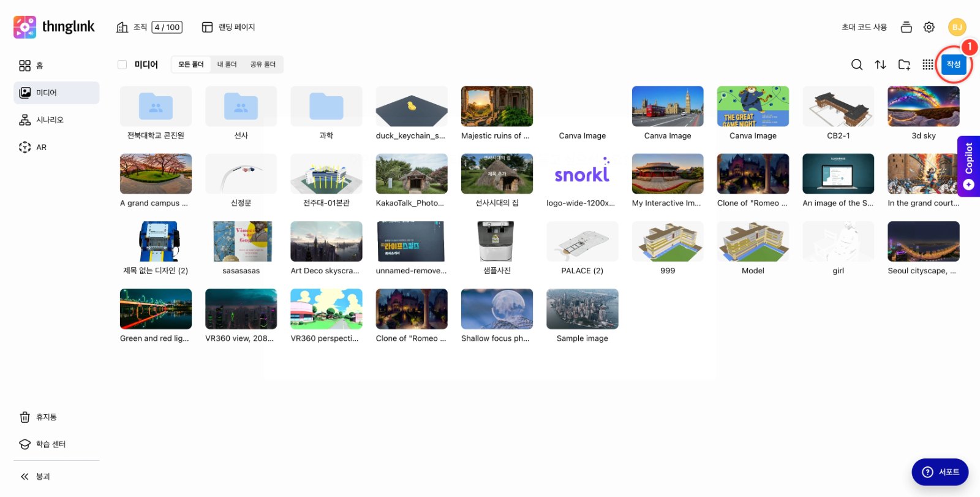Click the 'Art Deco skyscra...' title
This screenshot has height=497, width=980.
coord(325,271)
